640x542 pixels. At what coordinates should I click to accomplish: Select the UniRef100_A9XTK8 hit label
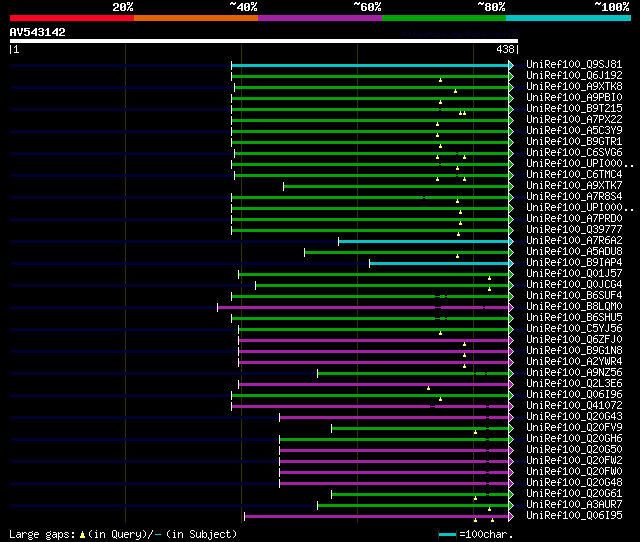(574, 87)
